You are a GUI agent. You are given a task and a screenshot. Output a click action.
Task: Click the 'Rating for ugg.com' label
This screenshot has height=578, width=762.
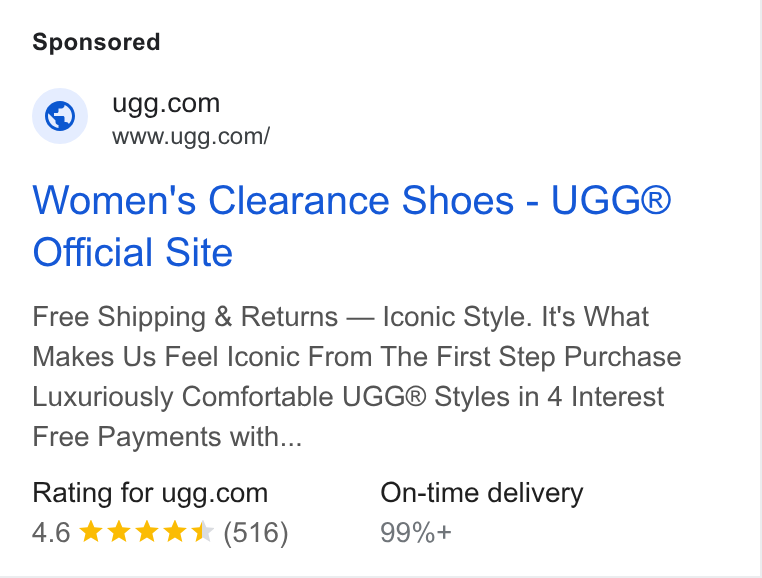150,493
